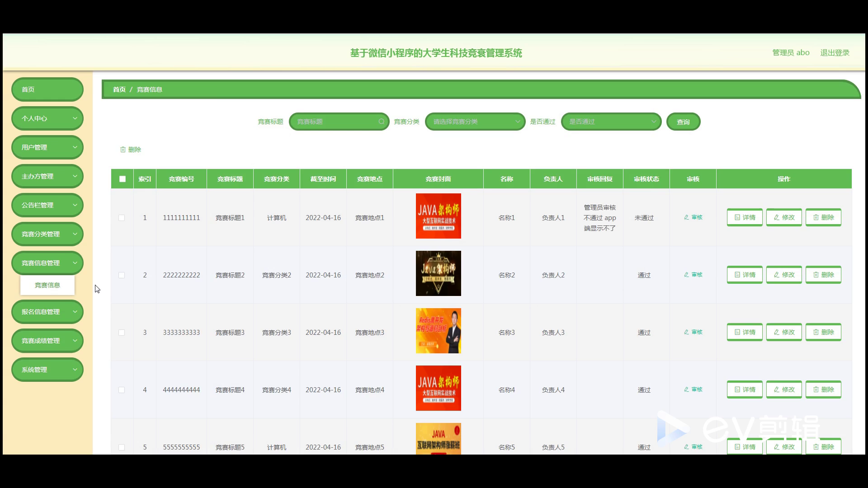Check the checkbox for row 2 (2222222222)
This screenshot has height=488, width=868.
pos(122,275)
